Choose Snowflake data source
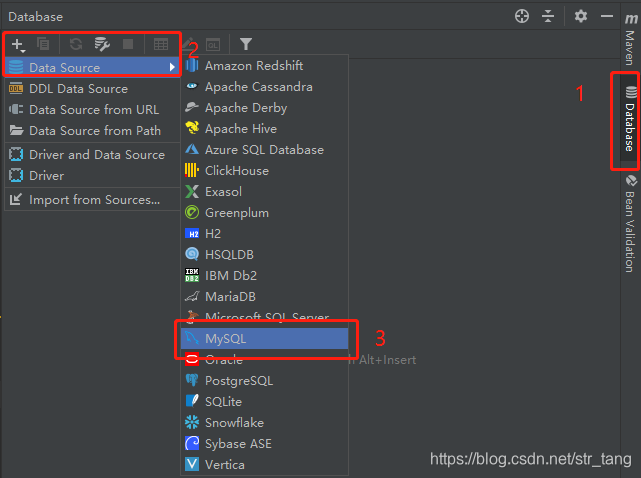 [x=264, y=422]
